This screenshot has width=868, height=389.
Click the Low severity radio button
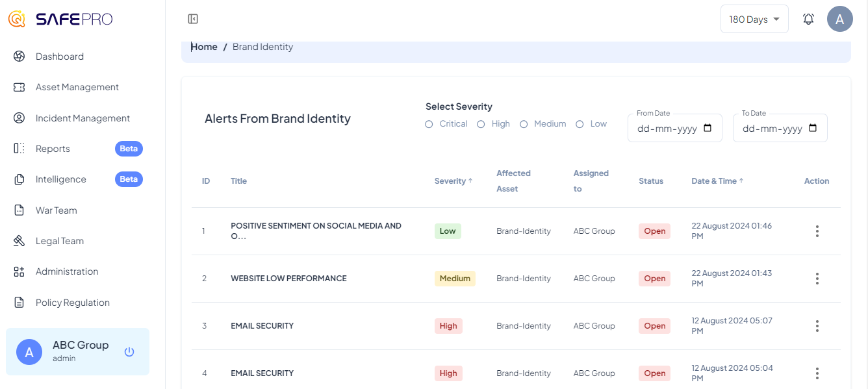click(580, 124)
